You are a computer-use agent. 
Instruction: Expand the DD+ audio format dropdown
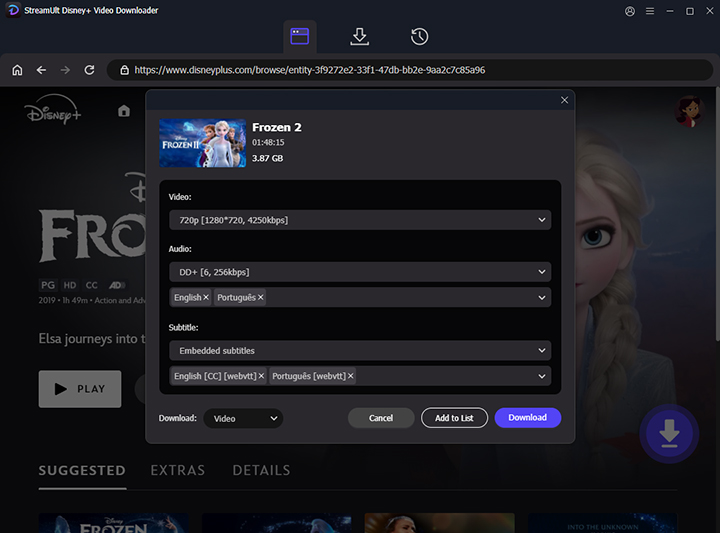pyautogui.click(x=360, y=272)
